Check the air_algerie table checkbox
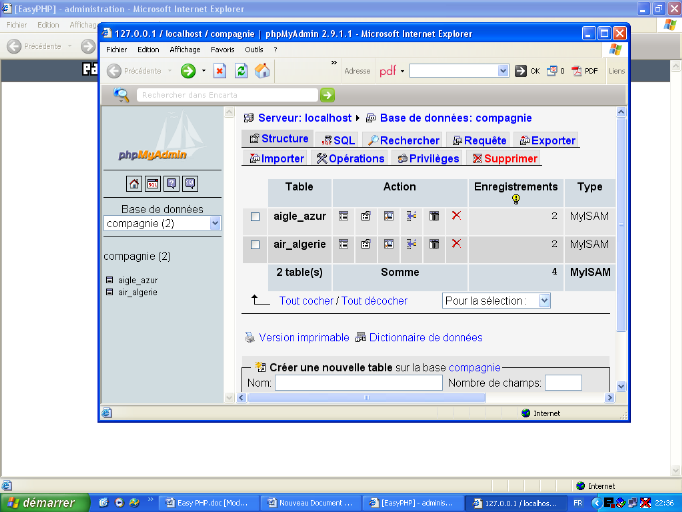 255,244
